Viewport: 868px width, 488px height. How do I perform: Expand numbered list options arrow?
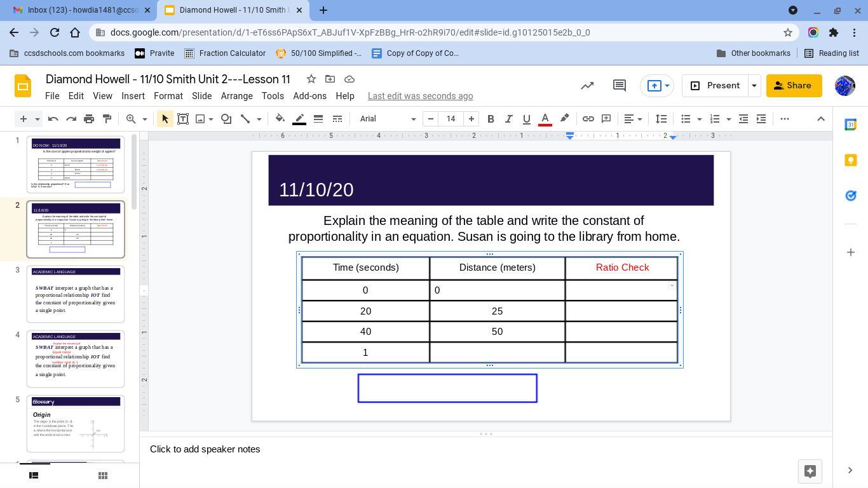[728, 119]
